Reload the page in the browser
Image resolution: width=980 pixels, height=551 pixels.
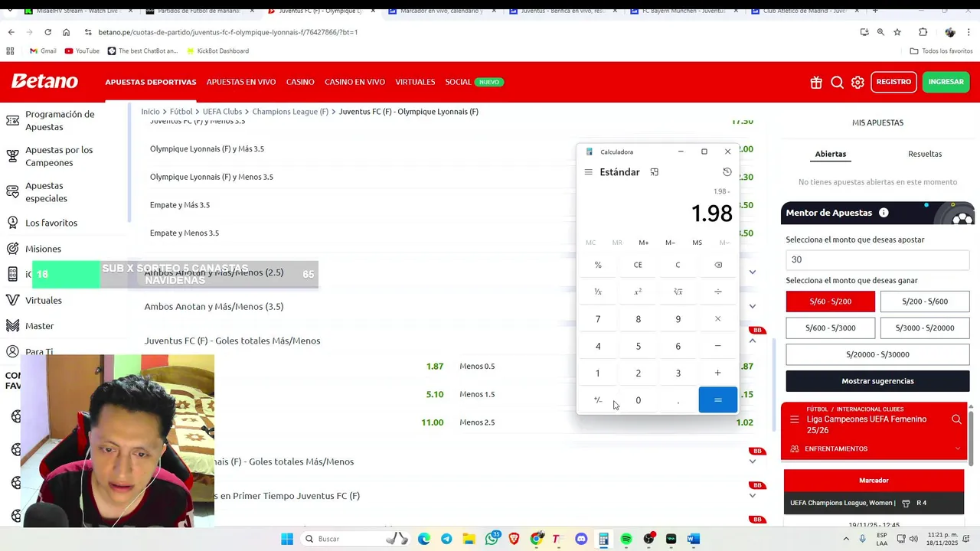tap(47, 32)
